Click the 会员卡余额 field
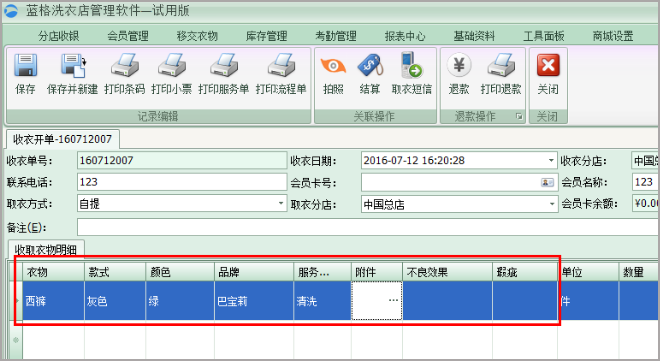 coord(645,204)
